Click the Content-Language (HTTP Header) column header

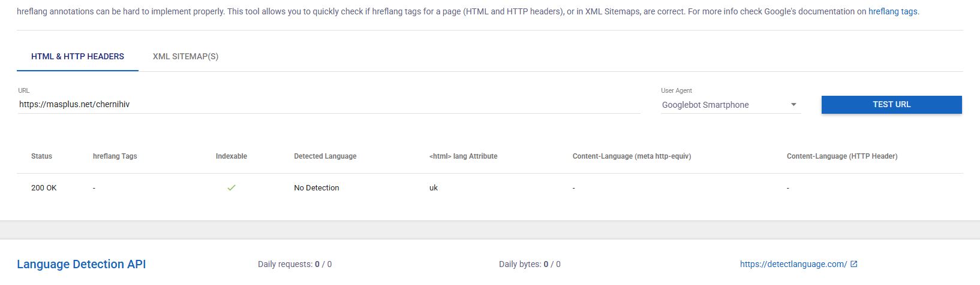point(842,156)
